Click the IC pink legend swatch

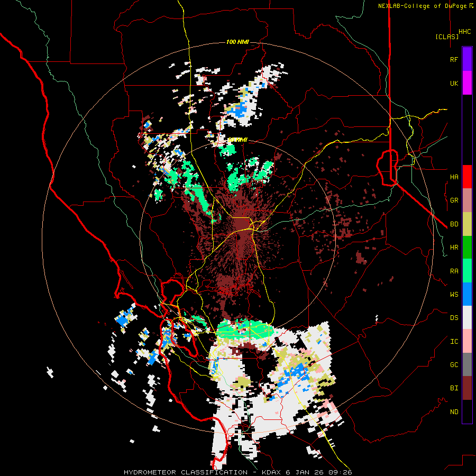coord(467,342)
